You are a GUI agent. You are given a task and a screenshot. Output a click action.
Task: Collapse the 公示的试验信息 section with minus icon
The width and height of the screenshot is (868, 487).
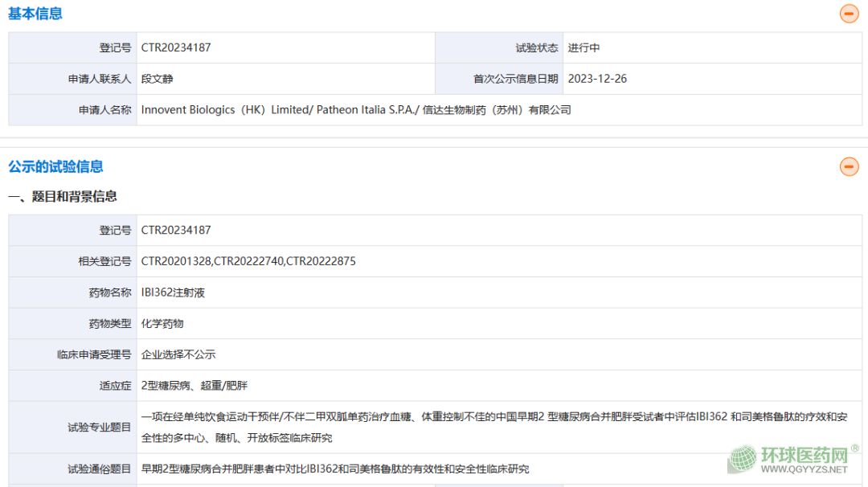tap(849, 166)
